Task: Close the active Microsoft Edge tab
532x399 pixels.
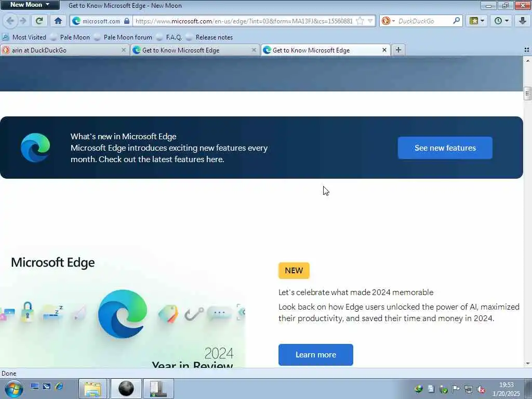Action: pos(384,50)
